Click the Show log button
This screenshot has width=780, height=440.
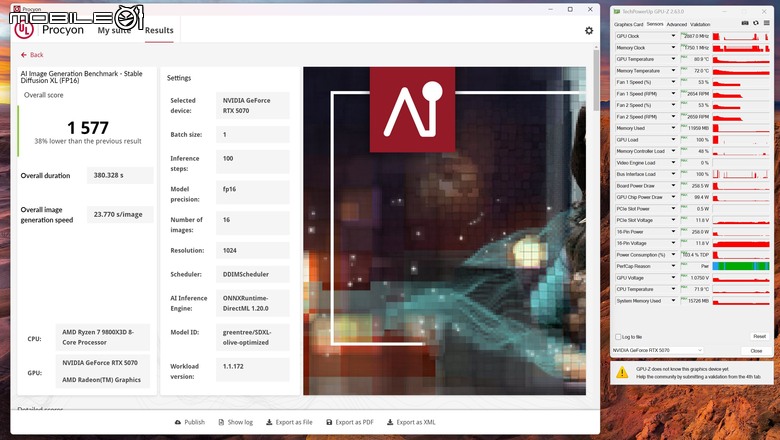pyautogui.click(x=235, y=422)
